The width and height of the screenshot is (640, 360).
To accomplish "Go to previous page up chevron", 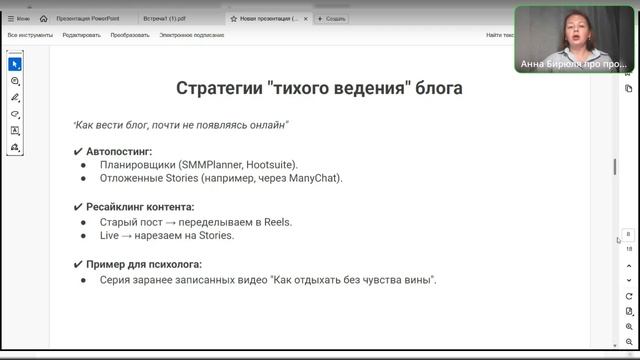I will tap(629, 266).
